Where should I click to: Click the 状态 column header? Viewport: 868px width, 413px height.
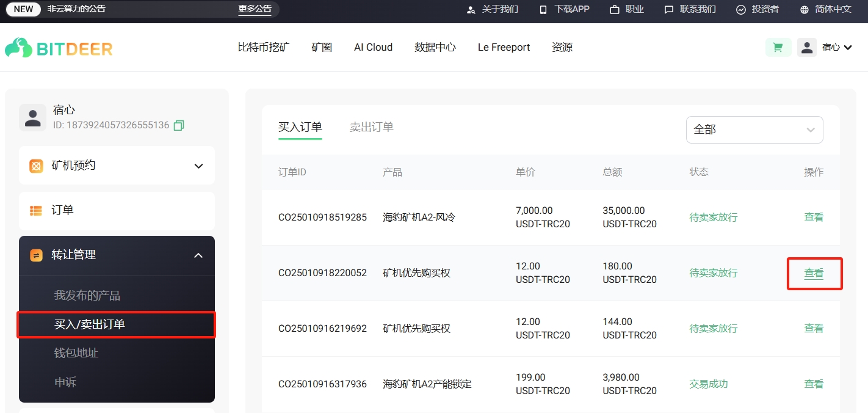tap(699, 172)
